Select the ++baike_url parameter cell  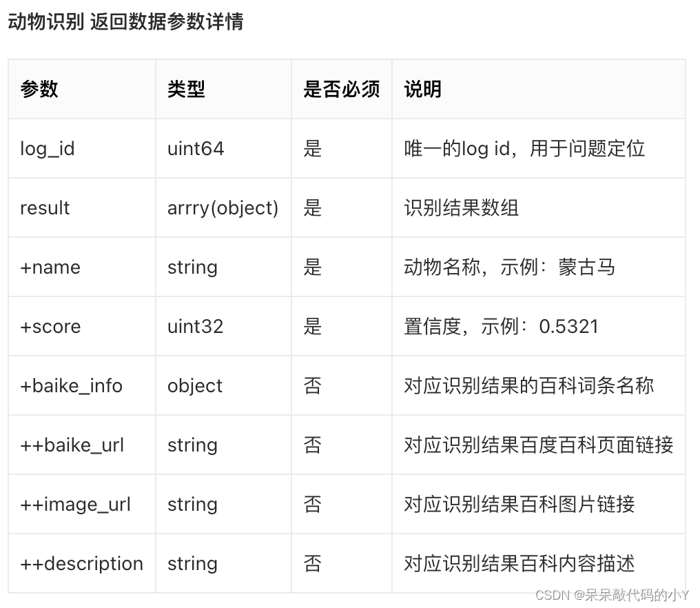click(72, 445)
